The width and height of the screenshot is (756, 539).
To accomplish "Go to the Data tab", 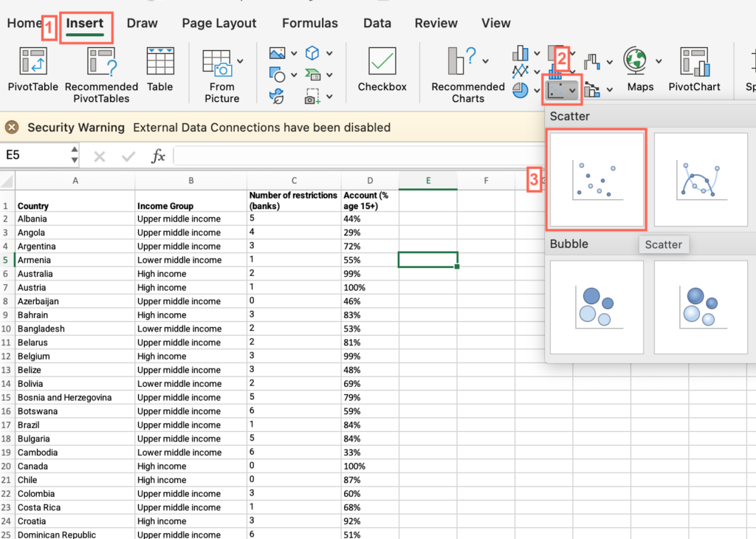I will pyautogui.click(x=377, y=23).
